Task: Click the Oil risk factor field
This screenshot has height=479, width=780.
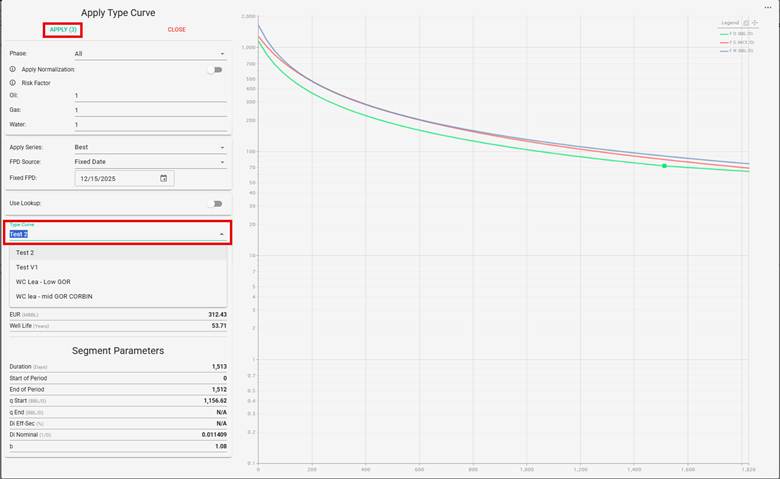Action: pyautogui.click(x=150, y=96)
